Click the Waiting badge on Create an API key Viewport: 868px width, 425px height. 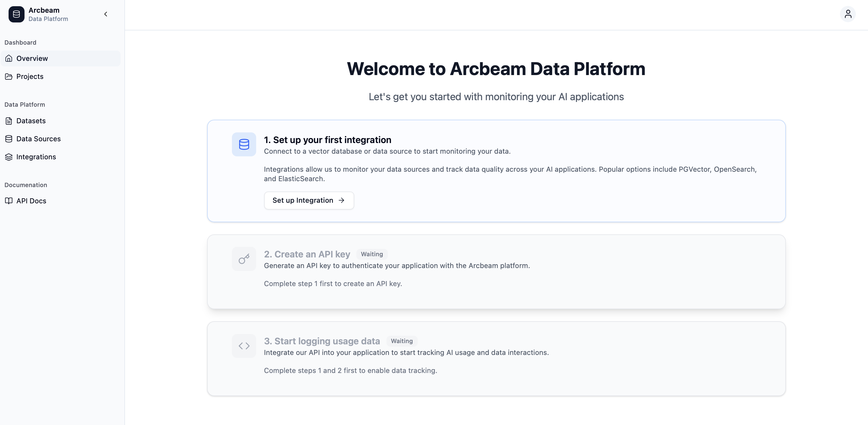tap(371, 254)
